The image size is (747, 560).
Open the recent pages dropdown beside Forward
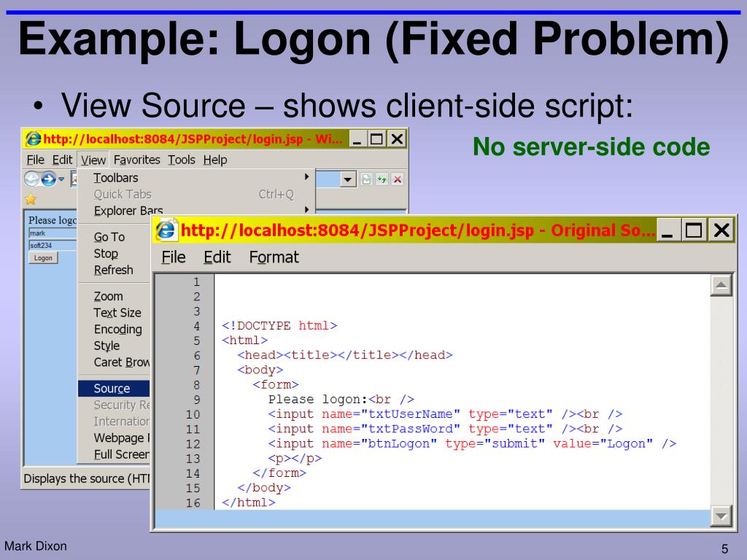(x=61, y=179)
